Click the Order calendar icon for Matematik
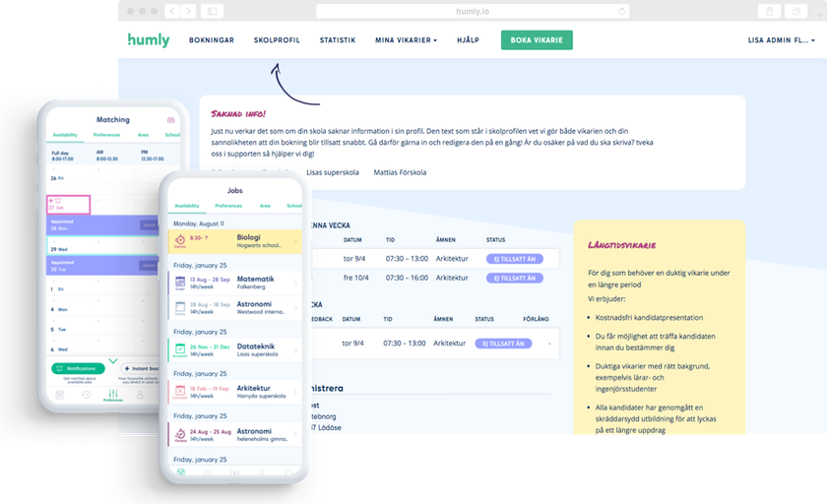Viewport: 827px width, 504px height. [x=180, y=283]
